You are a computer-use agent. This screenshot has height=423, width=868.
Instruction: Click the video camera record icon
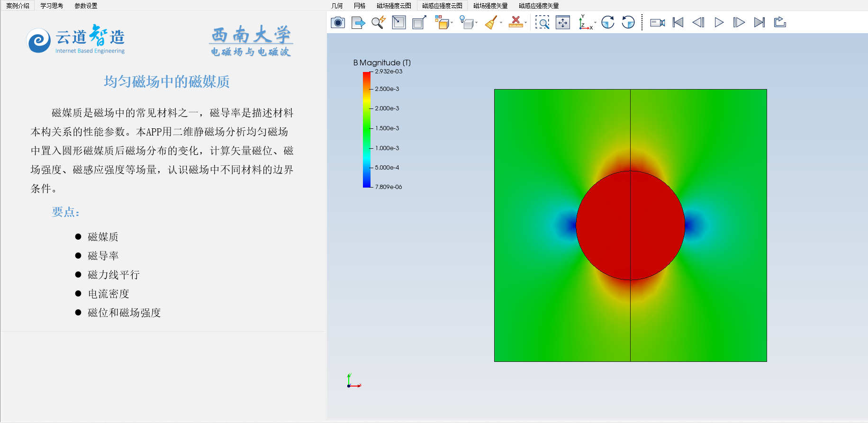(658, 22)
